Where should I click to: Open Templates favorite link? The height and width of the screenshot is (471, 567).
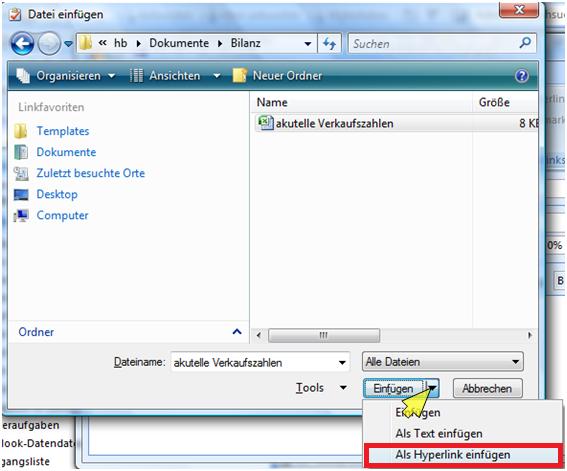coord(63,131)
